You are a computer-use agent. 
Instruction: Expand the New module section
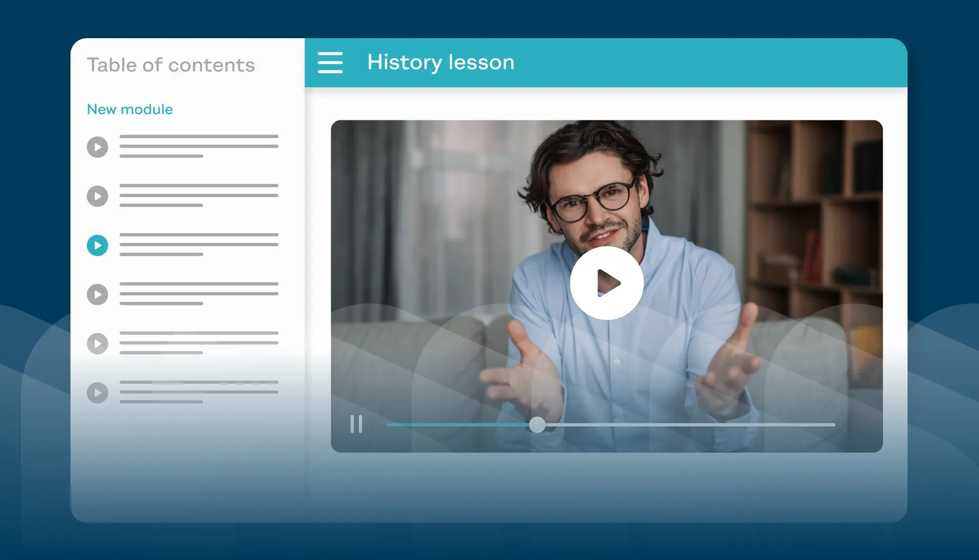130,109
